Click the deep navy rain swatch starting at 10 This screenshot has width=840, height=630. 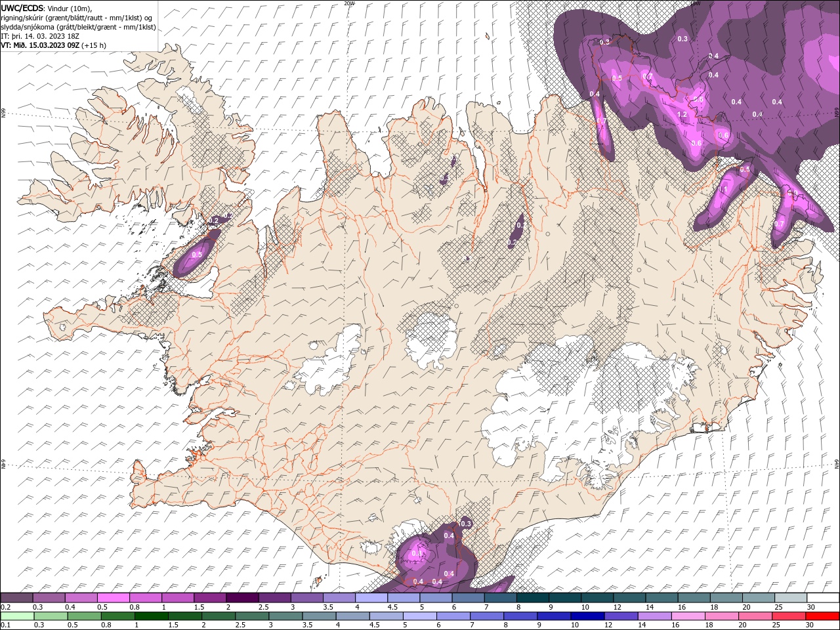point(587,616)
